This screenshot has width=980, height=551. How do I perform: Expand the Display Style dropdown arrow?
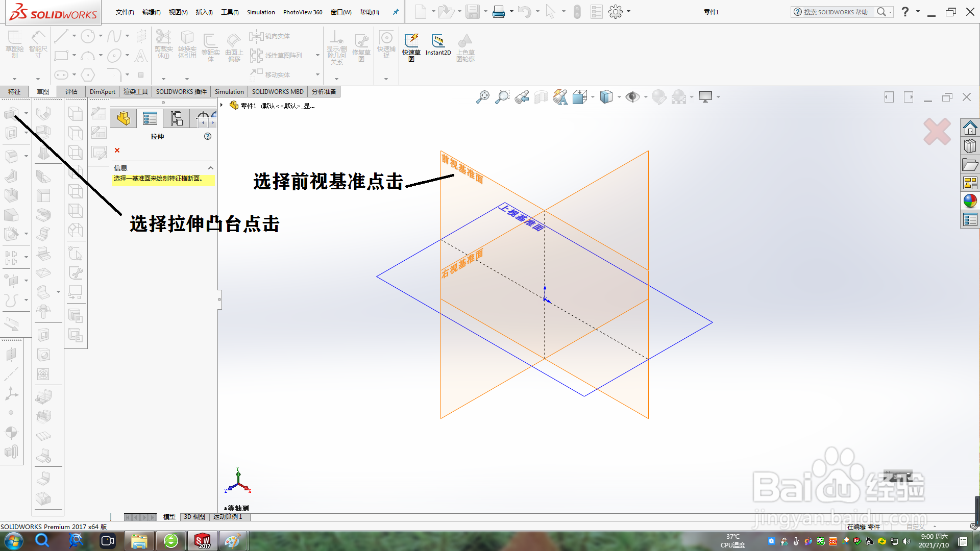pyautogui.click(x=619, y=97)
